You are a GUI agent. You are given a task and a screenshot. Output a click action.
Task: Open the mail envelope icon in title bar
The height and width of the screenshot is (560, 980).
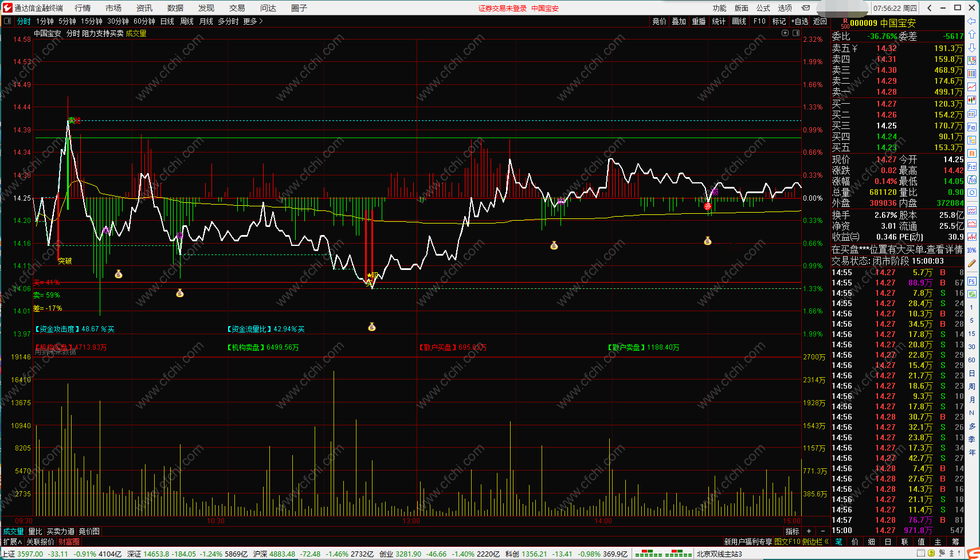tap(806, 8)
